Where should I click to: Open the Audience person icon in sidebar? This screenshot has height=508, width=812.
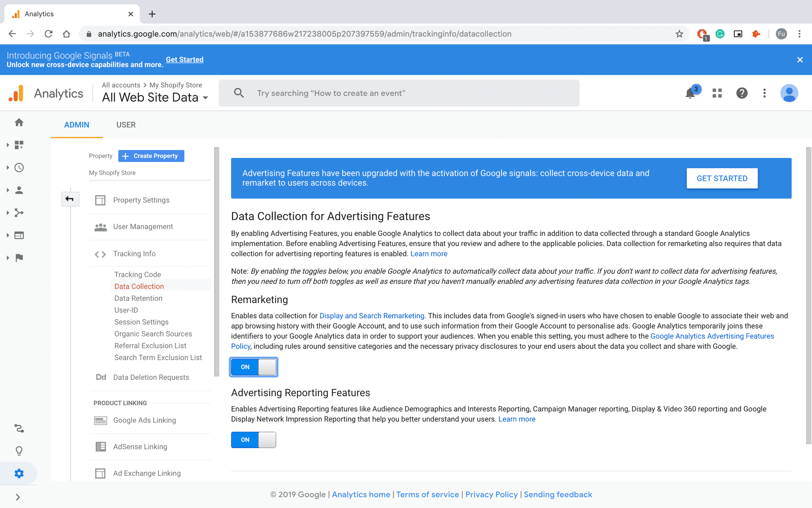pyautogui.click(x=19, y=190)
